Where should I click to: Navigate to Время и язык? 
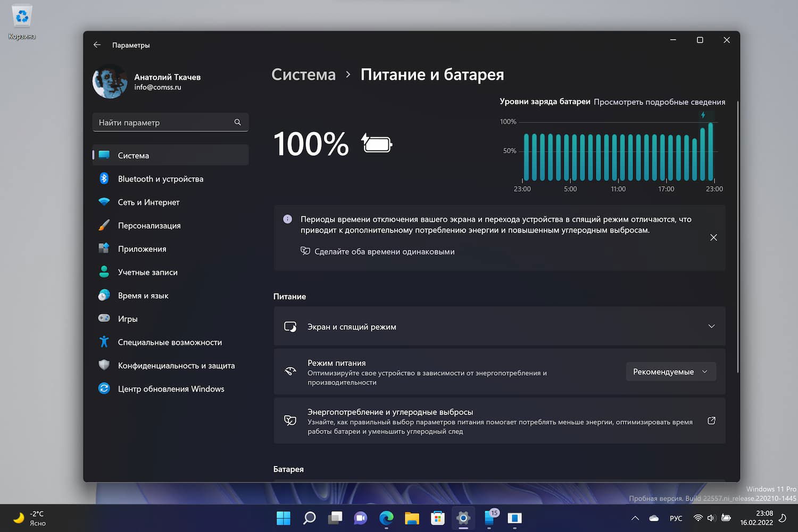[x=170, y=296]
